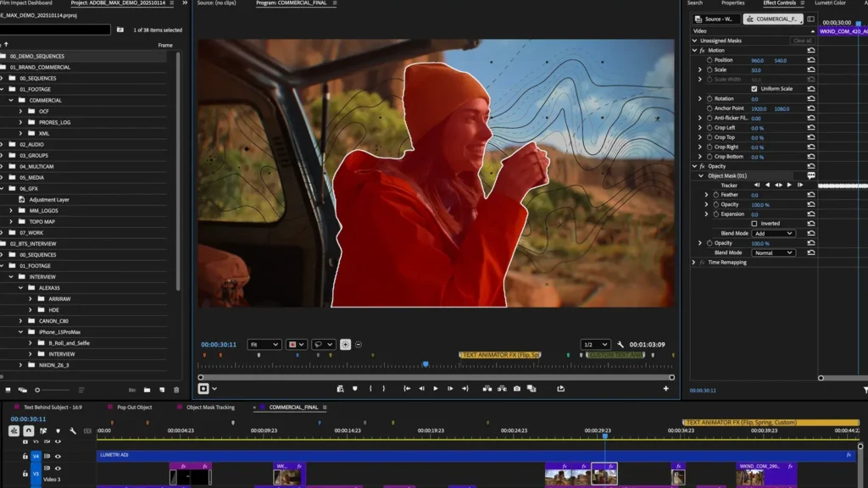Select the Adjustment Layer item
The width and height of the screenshot is (868, 488).
49,200
